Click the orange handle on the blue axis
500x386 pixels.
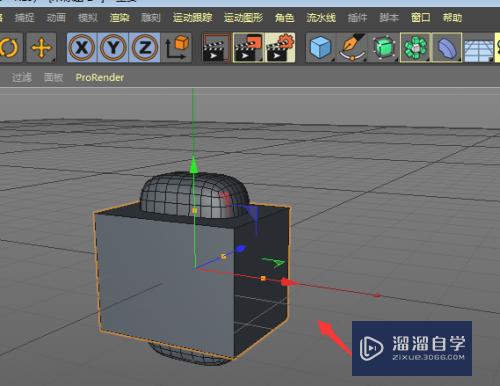pyautogui.click(x=223, y=256)
